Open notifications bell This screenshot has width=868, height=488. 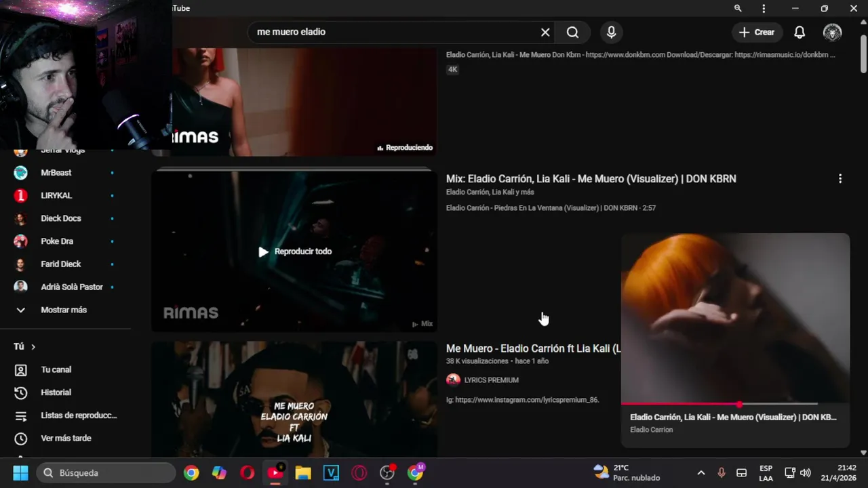coord(800,32)
